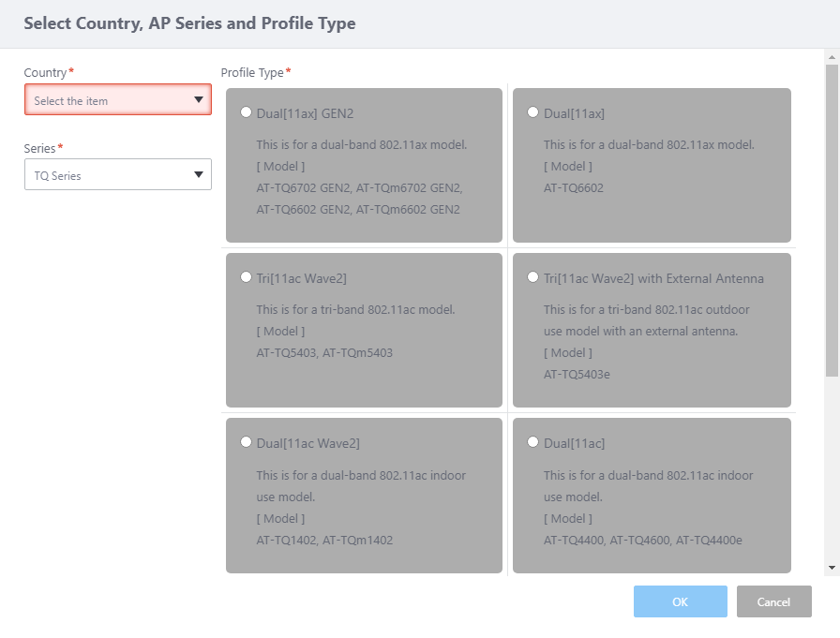
Task: Click the Country field label
Action: pyautogui.click(x=46, y=73)
